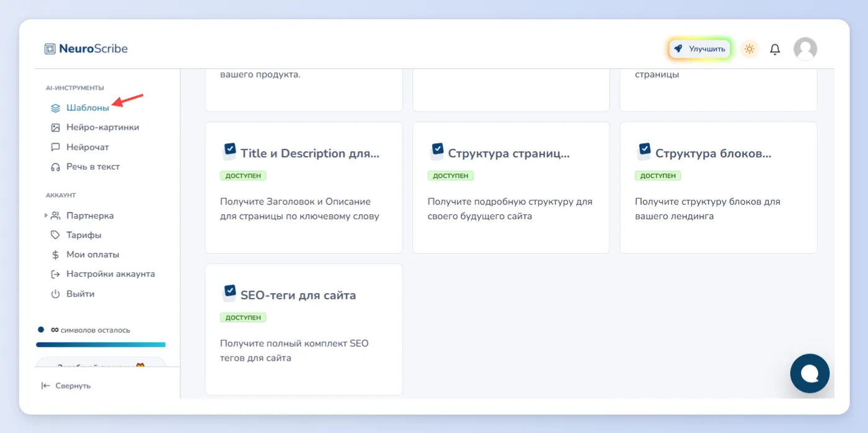Select Выйти to log out
868x433 pixels.
point(81,294)
